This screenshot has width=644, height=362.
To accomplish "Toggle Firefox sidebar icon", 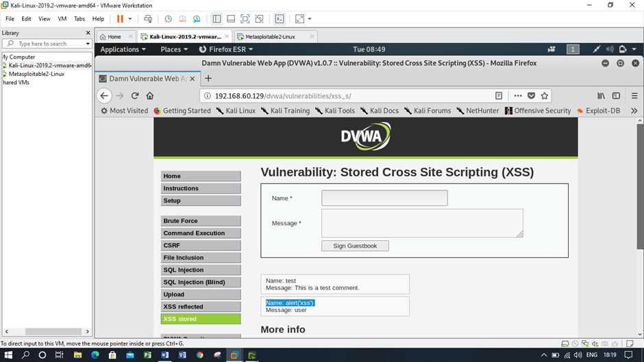I will pos(616,96).
